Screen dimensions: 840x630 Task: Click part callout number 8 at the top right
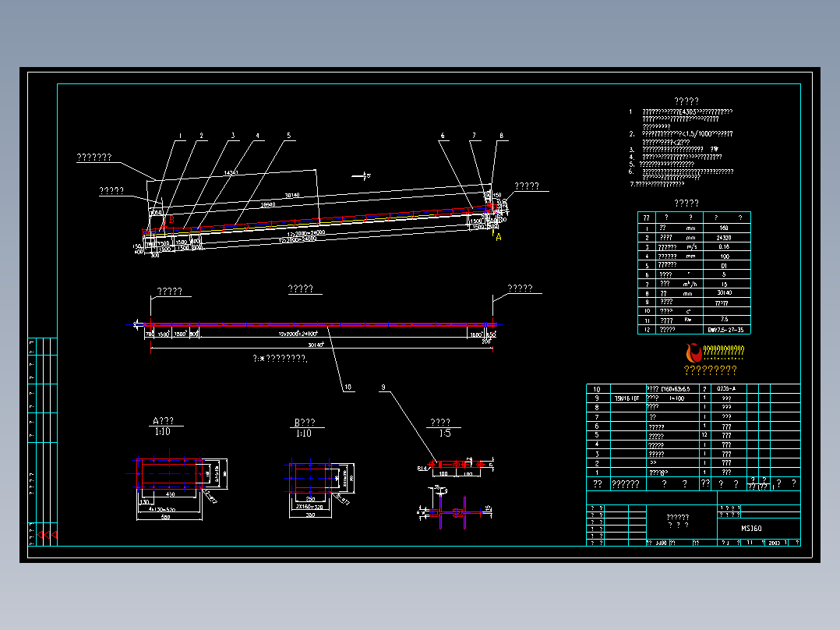tap(502, 136)
